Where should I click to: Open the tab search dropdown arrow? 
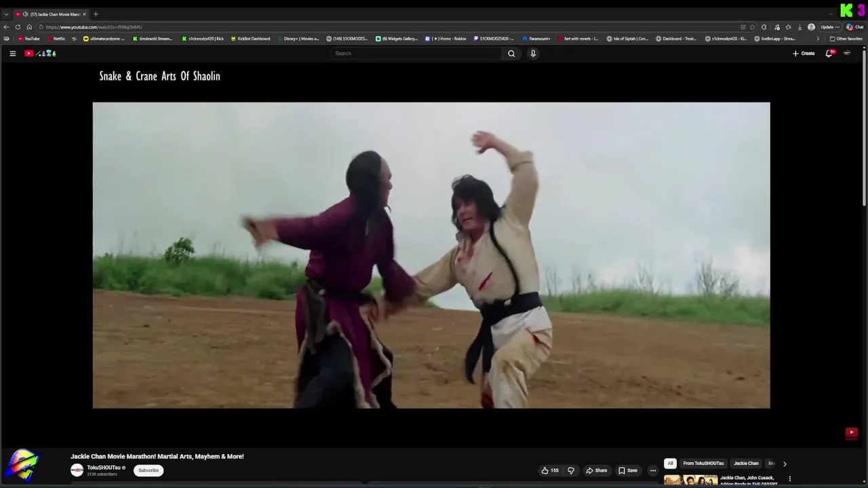[x=6, y=14]
